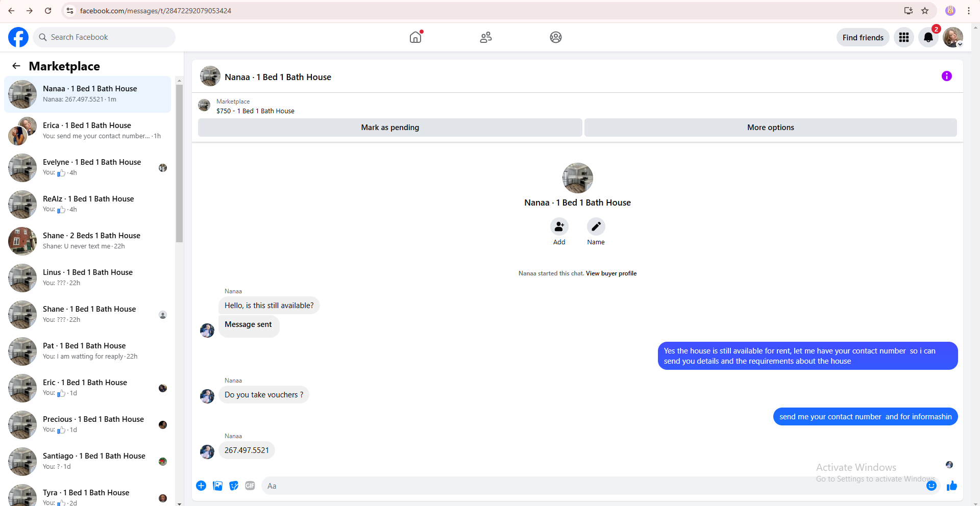
Task: Open More options for the listing
Action: [x=771, y=128]
